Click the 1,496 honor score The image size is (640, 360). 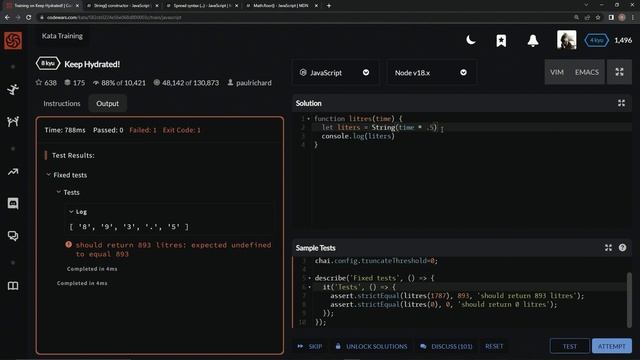pyautogui.click(x=623, y=40)
